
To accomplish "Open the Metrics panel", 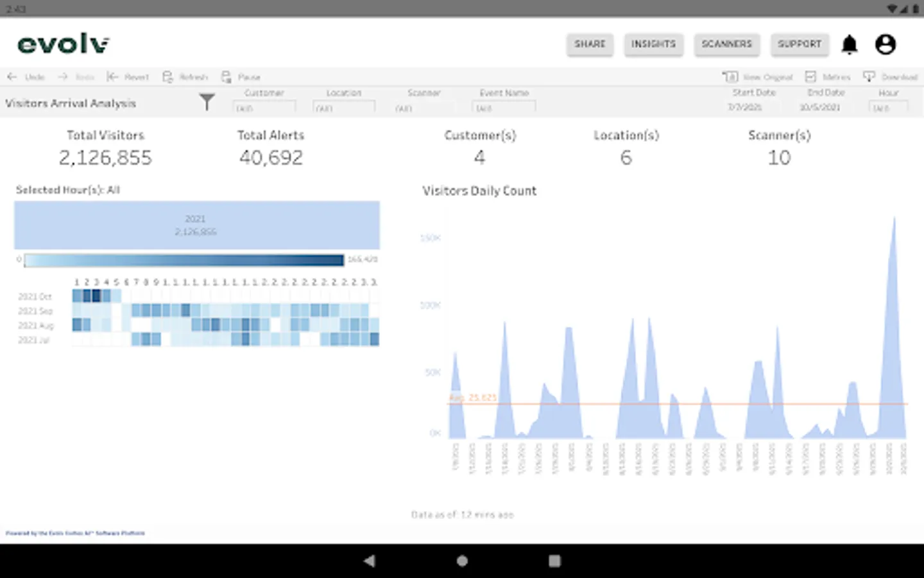I will pos(828,77).
